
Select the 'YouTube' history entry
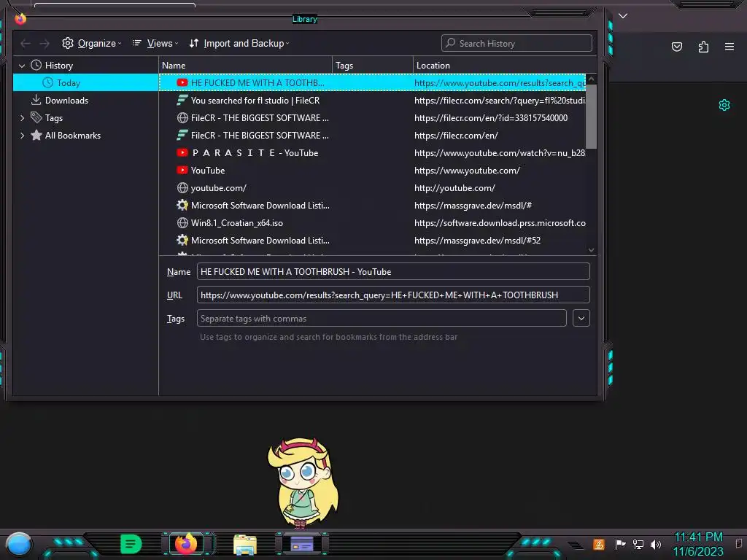click(x=373, y=171)
